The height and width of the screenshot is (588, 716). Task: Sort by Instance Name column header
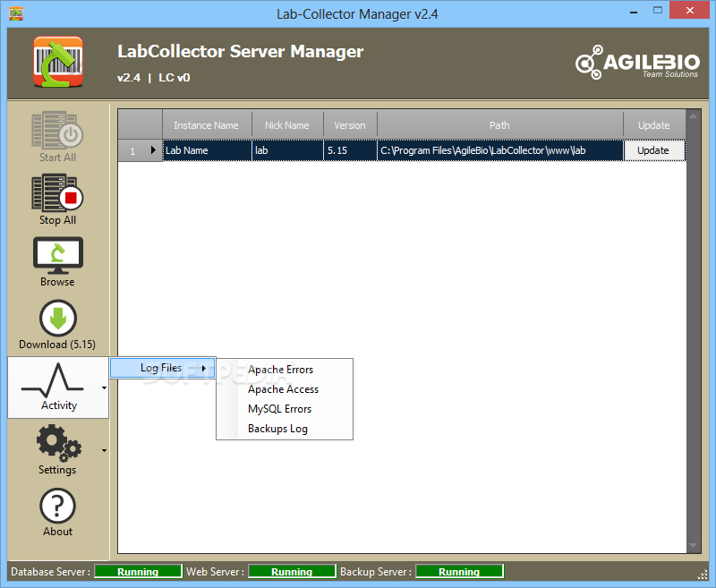click(x=207, y=125)
